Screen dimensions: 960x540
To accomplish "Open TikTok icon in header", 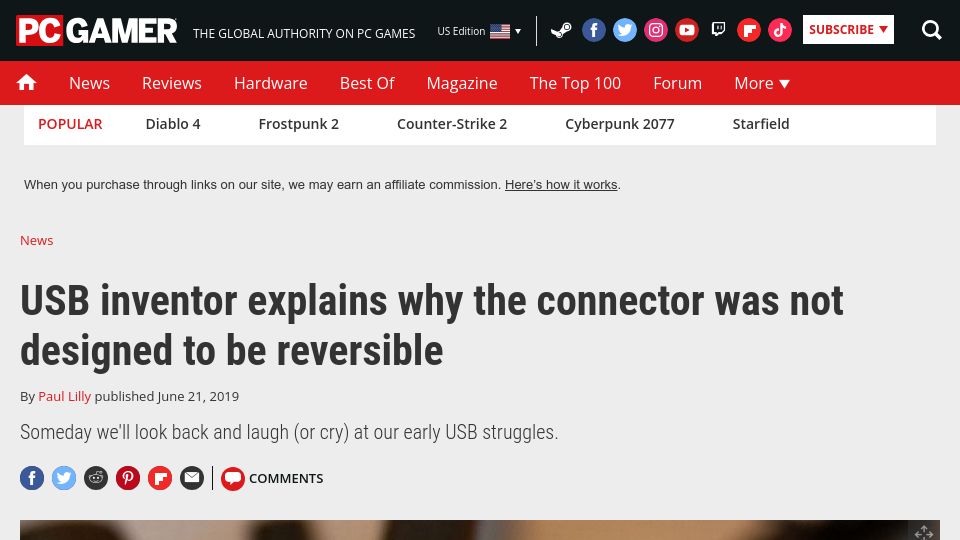I will pyautogui.click(x=780, y=30).
